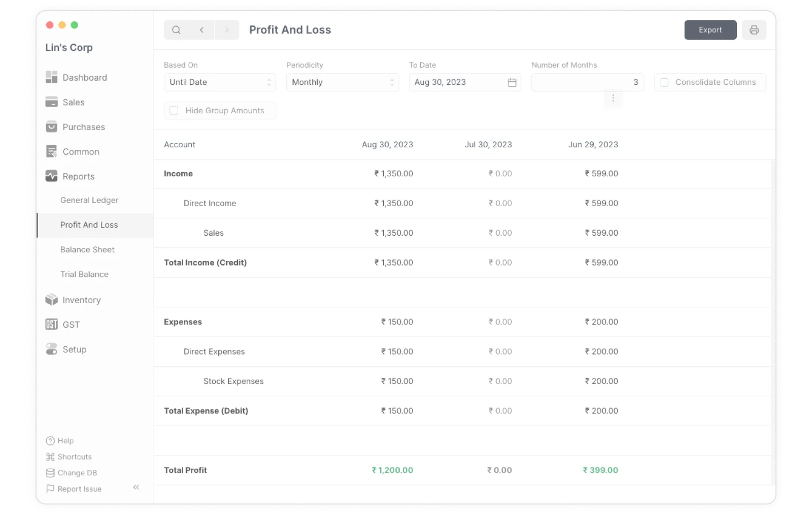
Task: Click the search magnifier icon
Action: coord(176,30)
